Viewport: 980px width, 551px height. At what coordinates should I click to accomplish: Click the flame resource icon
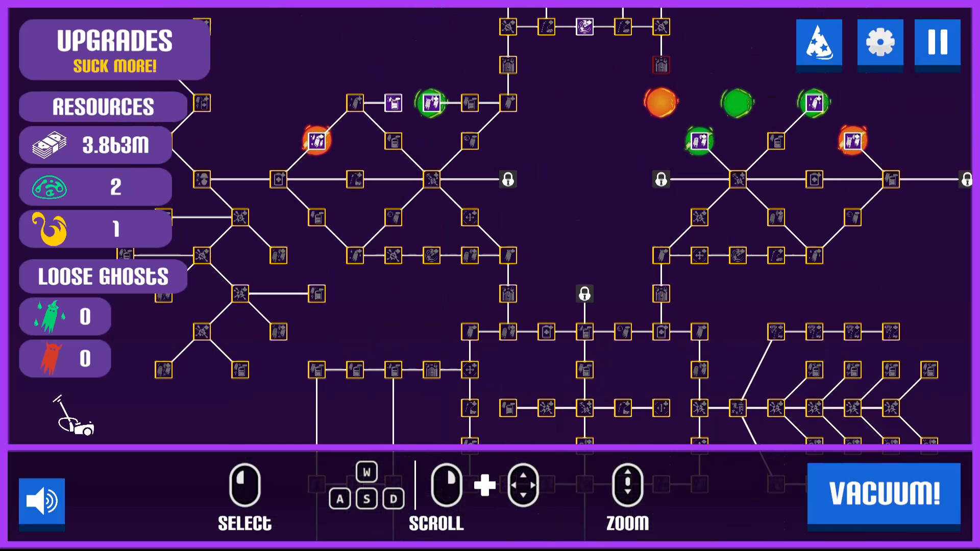[50, 229]
